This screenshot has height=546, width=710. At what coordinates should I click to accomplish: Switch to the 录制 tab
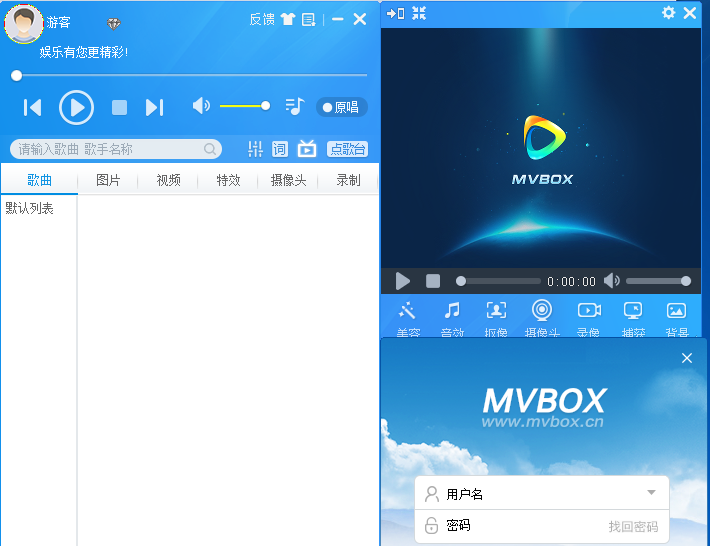tap(348, 180)
